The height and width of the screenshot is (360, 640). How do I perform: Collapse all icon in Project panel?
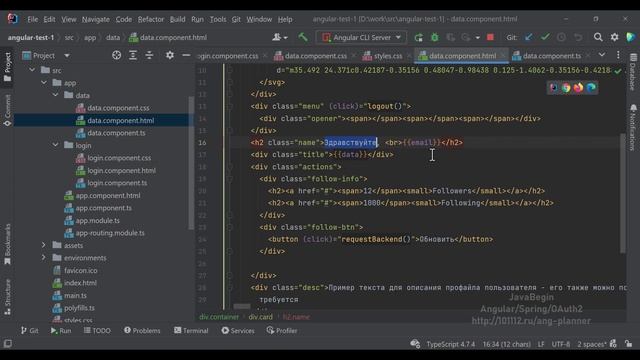(x=149, y=55)
